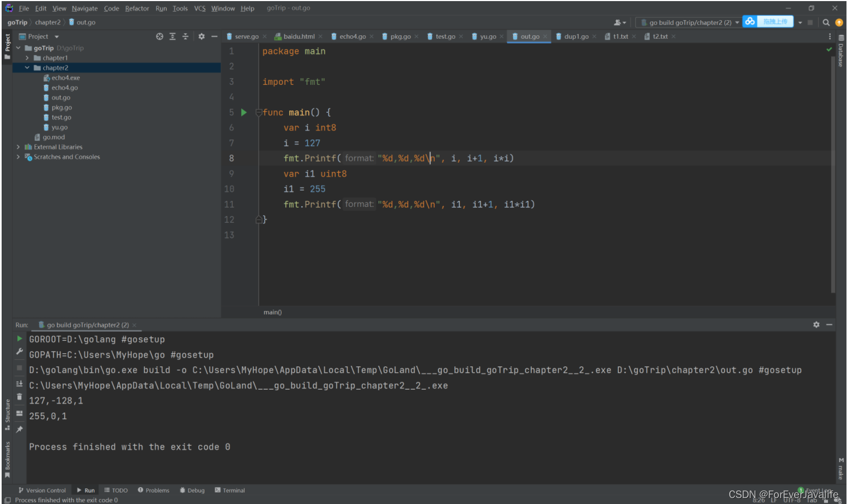The image size is (847, 504).
Task: Open Problems tool window
Action: (154, 490)
